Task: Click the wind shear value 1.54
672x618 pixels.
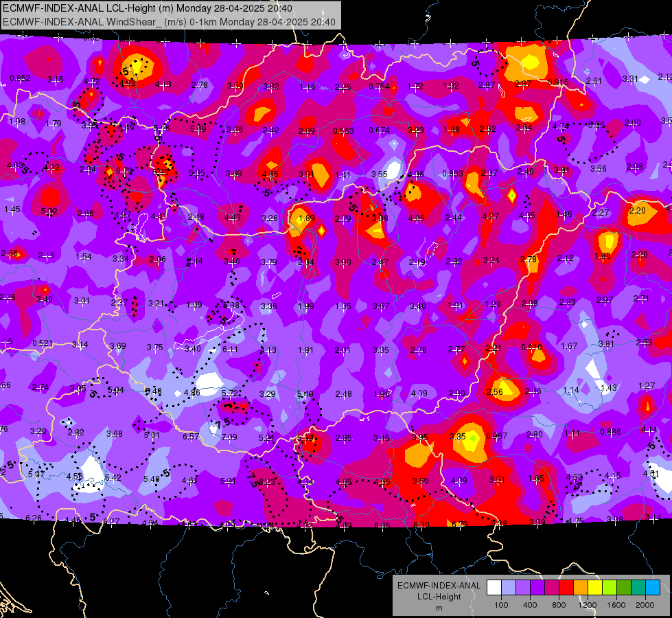Action: pos(84,256)
